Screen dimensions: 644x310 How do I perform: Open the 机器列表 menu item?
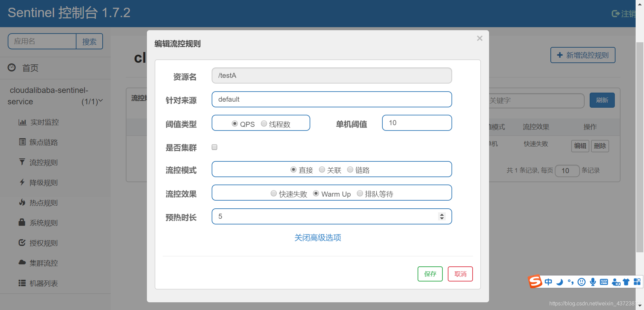pyautogui.click(x=44, y=283)
